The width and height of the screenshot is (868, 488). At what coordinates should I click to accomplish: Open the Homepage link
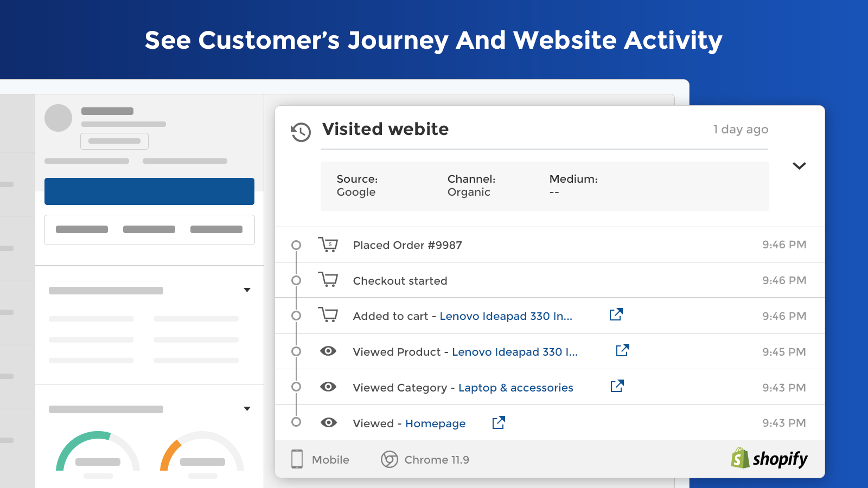(436, 423)
